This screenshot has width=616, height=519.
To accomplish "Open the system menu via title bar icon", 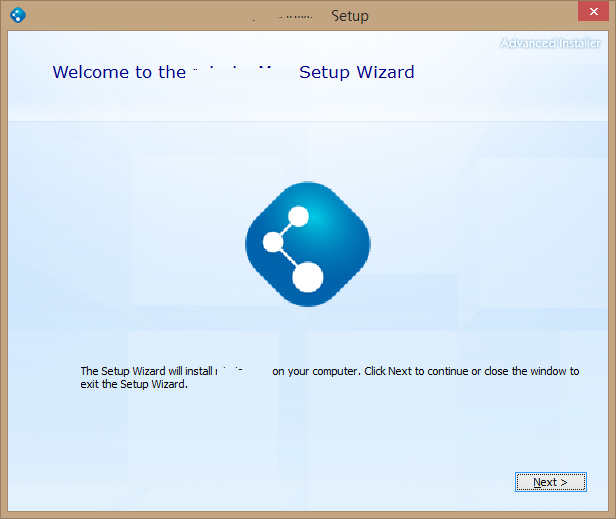I will (x=17, y=15).
